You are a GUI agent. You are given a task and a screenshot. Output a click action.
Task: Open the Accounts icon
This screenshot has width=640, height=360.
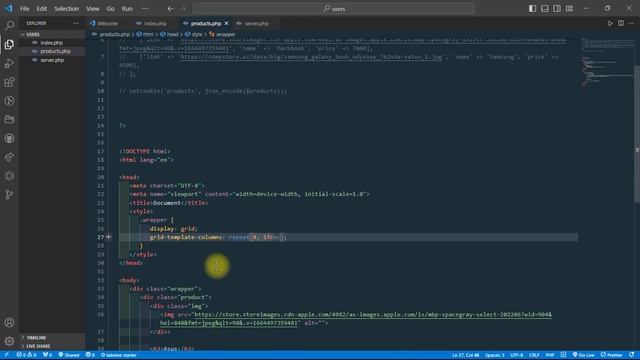coord(9,322)
